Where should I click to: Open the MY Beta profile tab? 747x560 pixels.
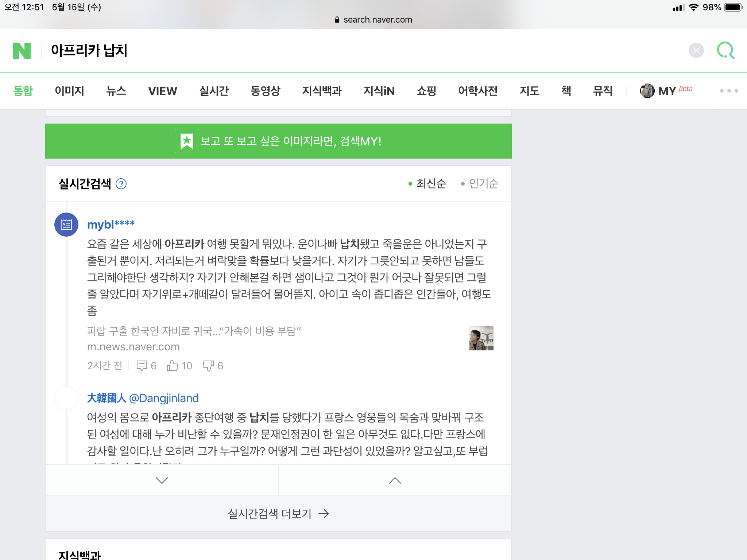[x=666, y=91]
